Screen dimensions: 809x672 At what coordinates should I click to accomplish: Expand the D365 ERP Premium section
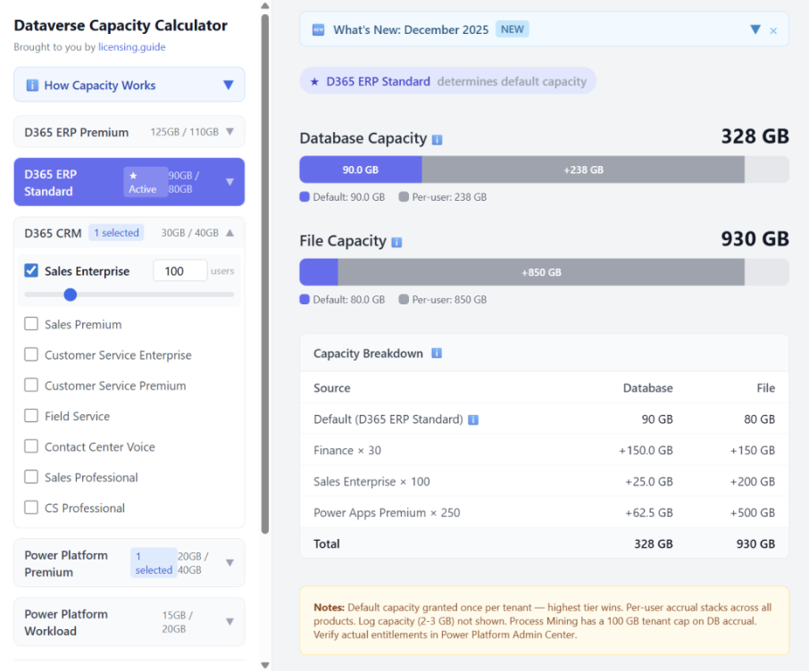pyautogui.click(x=229, y=132)
